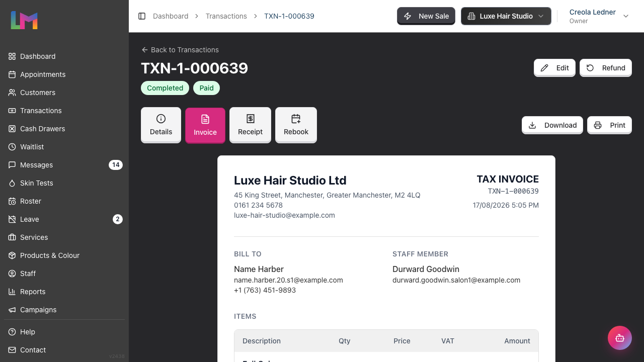
Task: Click TXN-1-000639 breadcrumb entry
Action: (x=289, y=16)
